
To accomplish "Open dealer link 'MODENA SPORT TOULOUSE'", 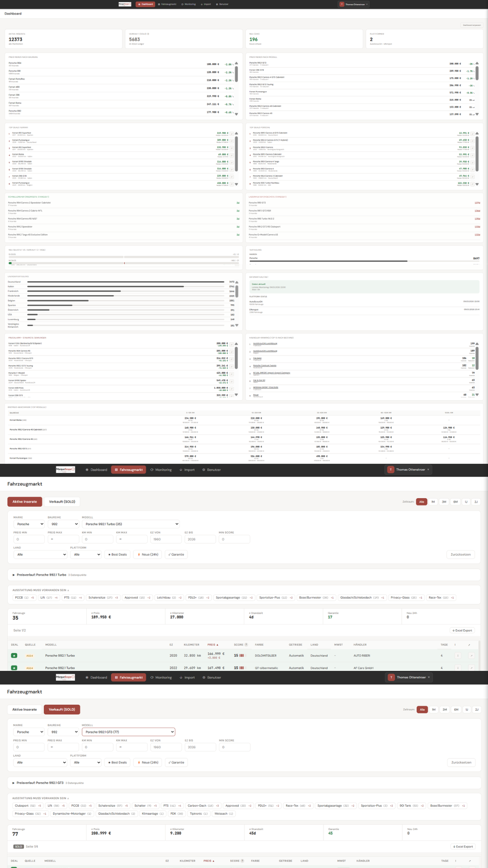I will click(x=266, y=387).
